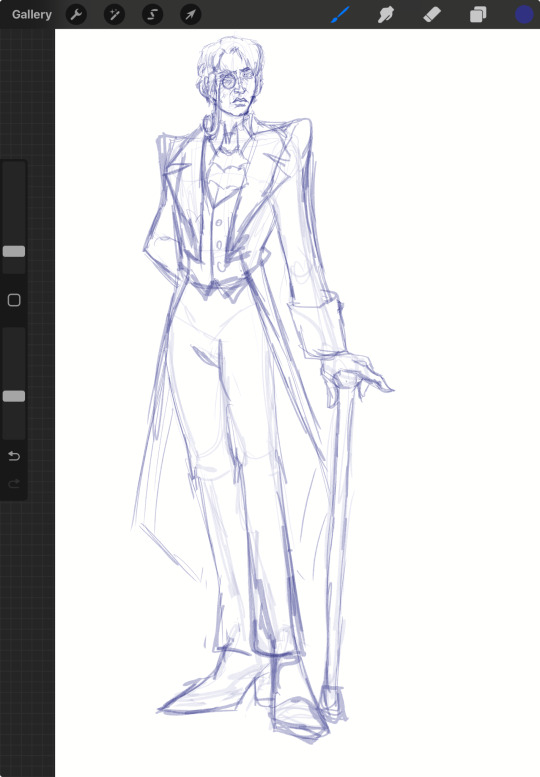Select the Smudge tool
Image resolution: width=540 pixels, height=777 pixels.
click(x=385, y=14)
